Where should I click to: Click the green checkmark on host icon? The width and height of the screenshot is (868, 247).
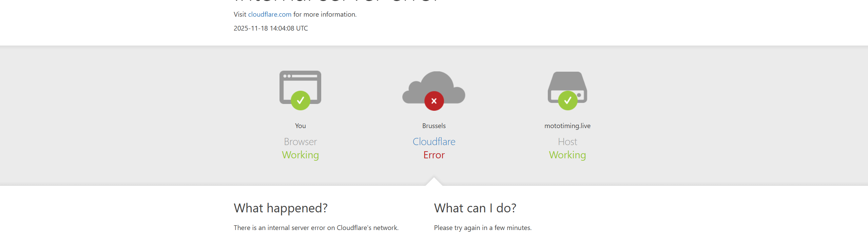567,101
